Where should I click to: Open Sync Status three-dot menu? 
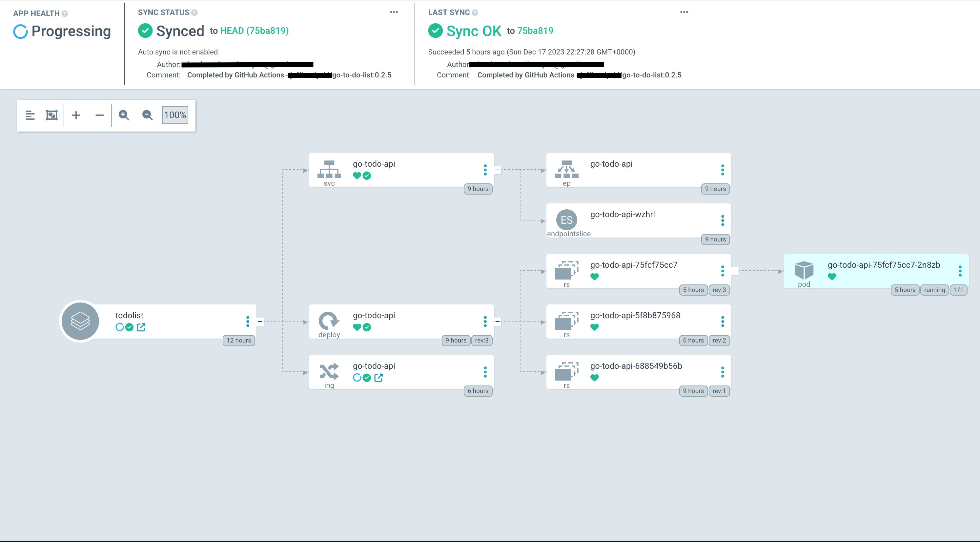point(394,12)
